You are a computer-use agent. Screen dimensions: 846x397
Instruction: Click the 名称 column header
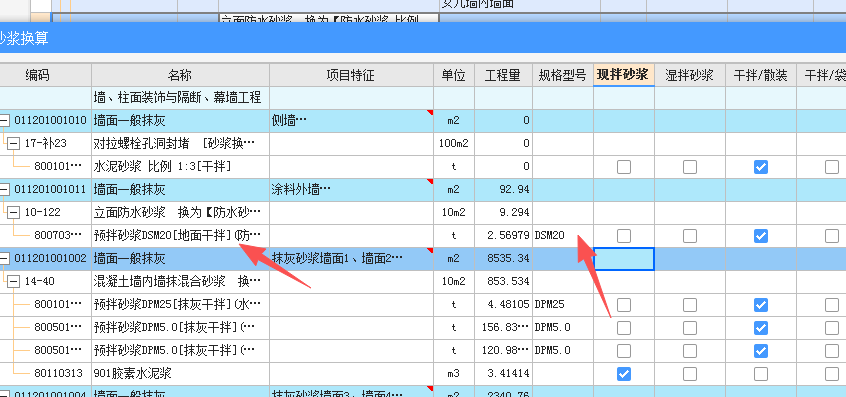(x=180, y=75)
